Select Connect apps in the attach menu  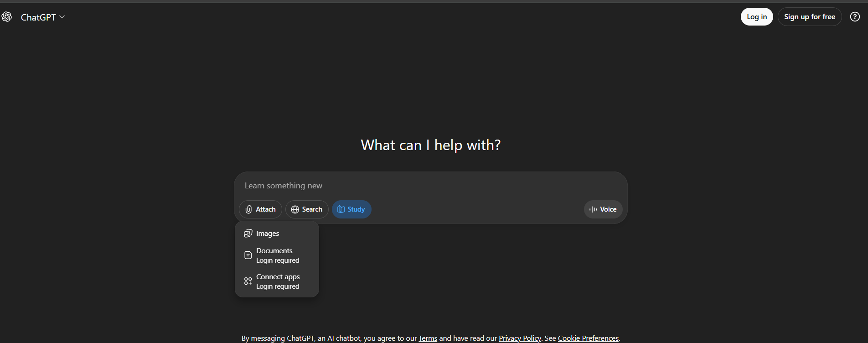[x=277, y=281]
